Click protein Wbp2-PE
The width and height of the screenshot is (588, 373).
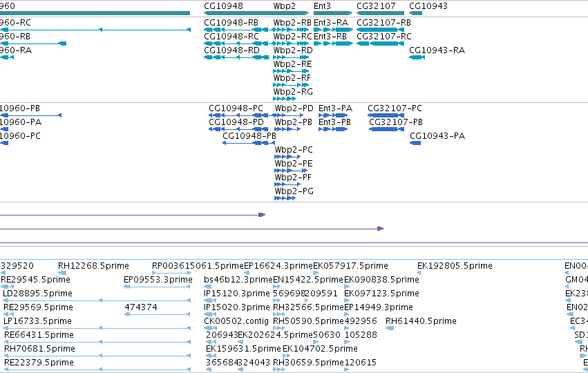click(x=294, y=164)
